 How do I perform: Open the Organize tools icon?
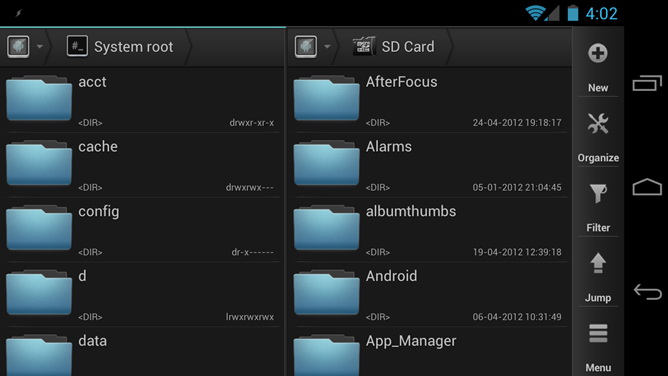[598, 123]
